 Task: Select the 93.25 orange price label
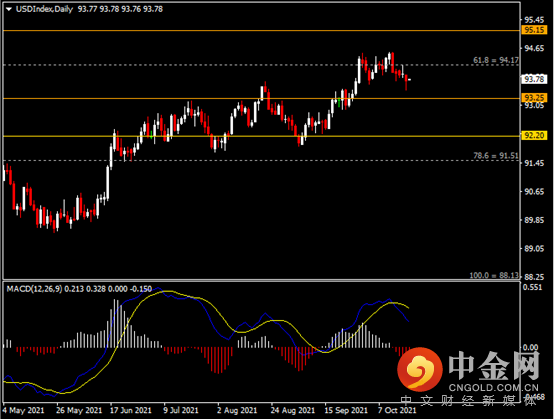(x=534, y=98)
